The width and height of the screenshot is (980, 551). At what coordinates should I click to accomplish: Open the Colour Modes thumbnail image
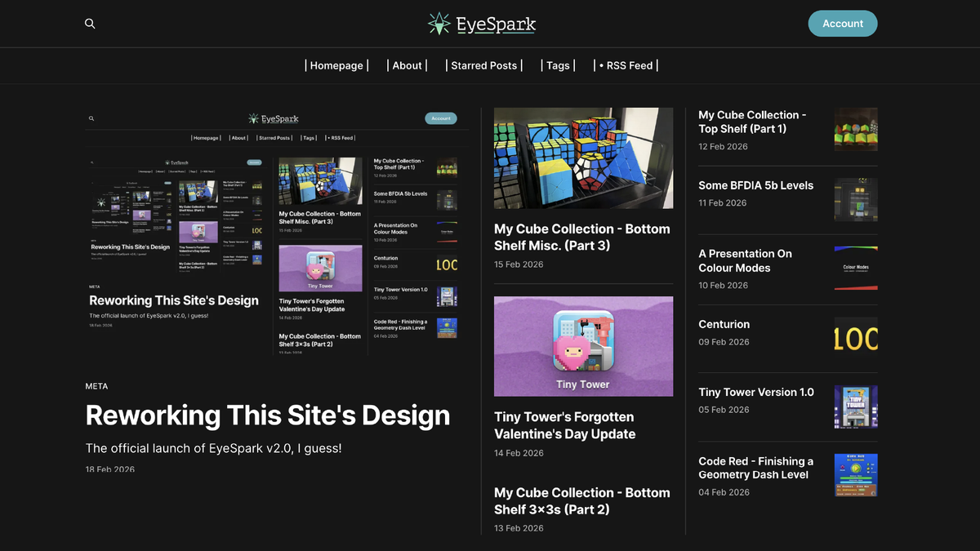[855, 269]
